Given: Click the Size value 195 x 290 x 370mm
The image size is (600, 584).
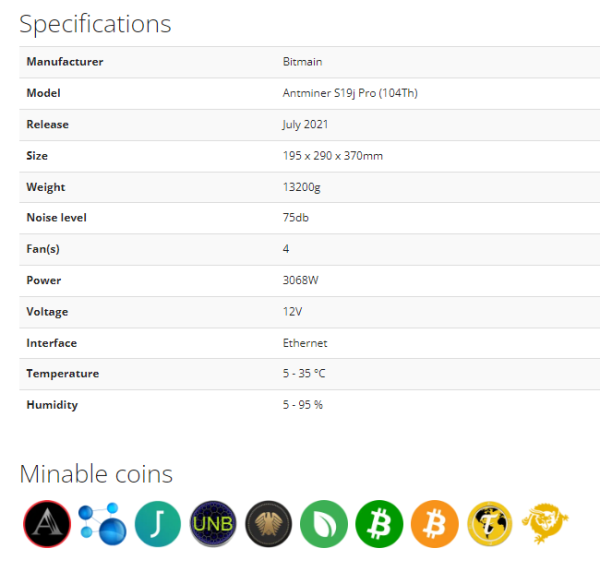Looking at the screenshot, I should (x=333, y=156).
